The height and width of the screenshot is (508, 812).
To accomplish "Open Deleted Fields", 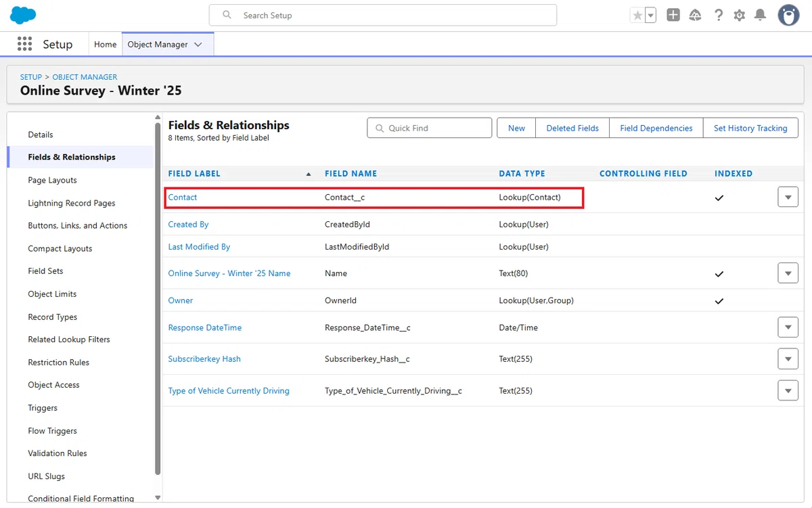I will 572,128.
